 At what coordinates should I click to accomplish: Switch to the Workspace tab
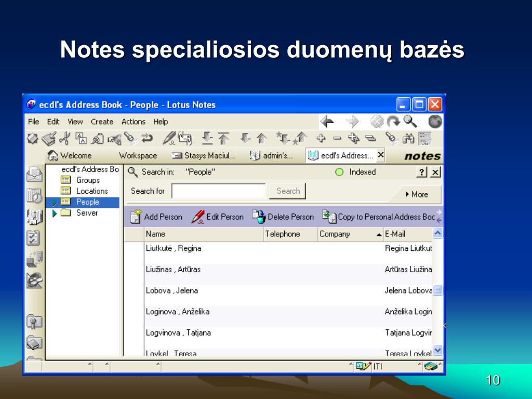coord(138,156)
